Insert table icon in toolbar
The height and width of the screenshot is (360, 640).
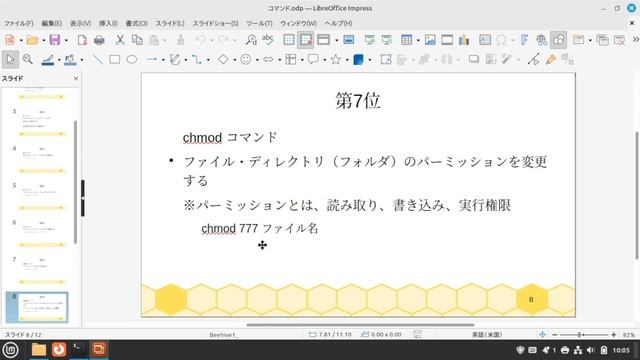[x=407, y=40]
